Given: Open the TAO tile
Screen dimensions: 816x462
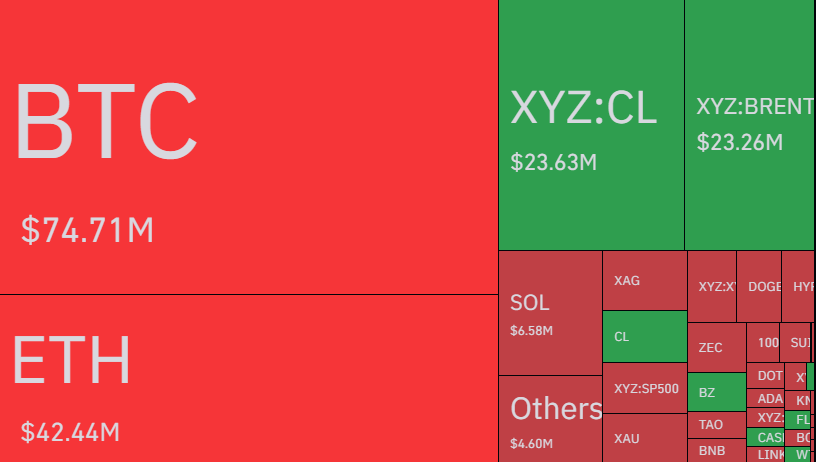Looking at the screenshot, I should (x=716, y=424).
